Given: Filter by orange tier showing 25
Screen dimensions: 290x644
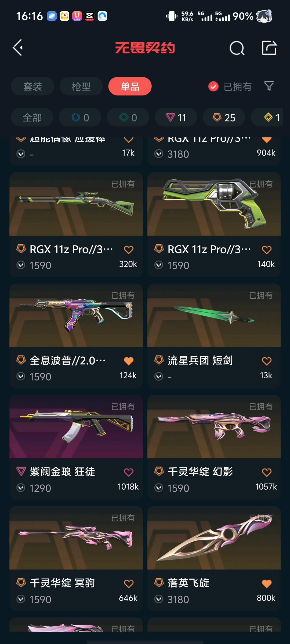Looking at the screenshot, I should click(x=224, y=117).
